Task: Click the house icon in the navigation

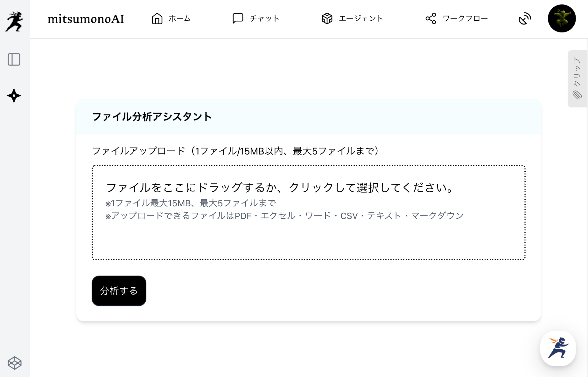Action: [x=157, y=19]
